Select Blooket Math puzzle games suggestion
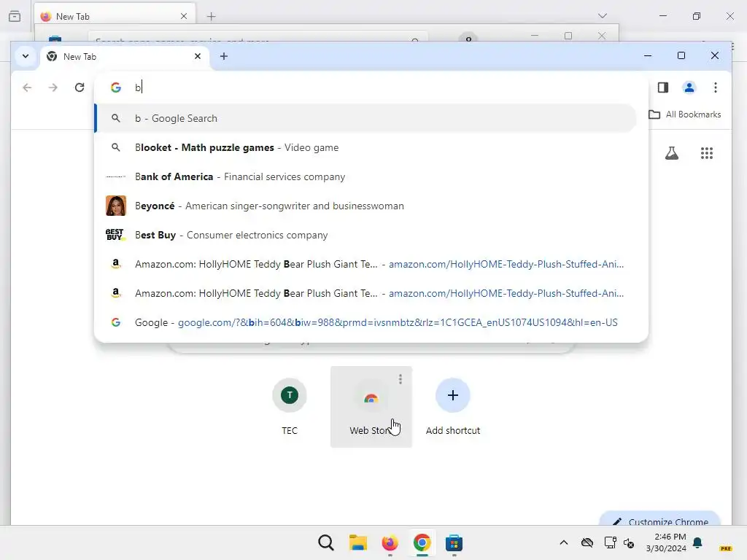The width and height of the screenshot is (747, 560). coord(366,147)
